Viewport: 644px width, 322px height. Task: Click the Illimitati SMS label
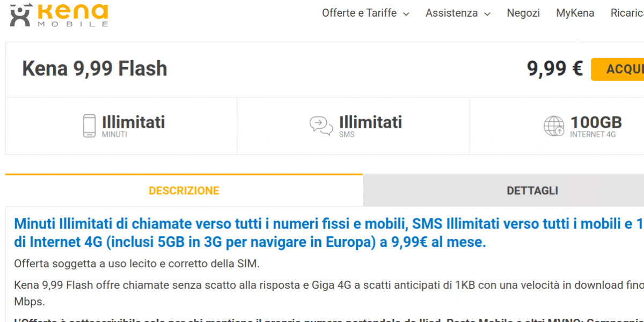tap(370, 126)
